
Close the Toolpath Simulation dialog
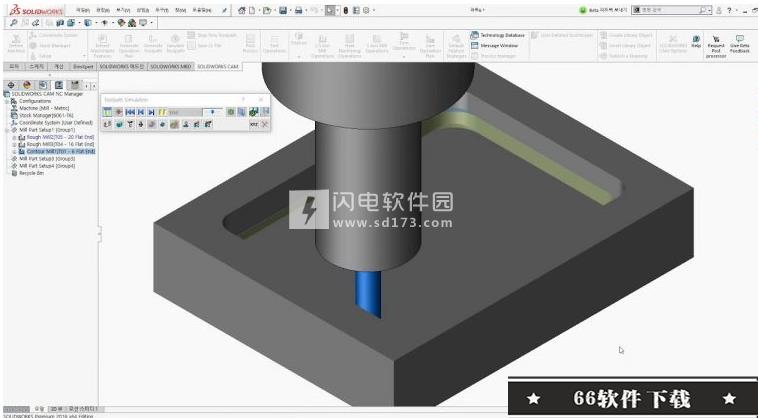(x=261, y=100)
